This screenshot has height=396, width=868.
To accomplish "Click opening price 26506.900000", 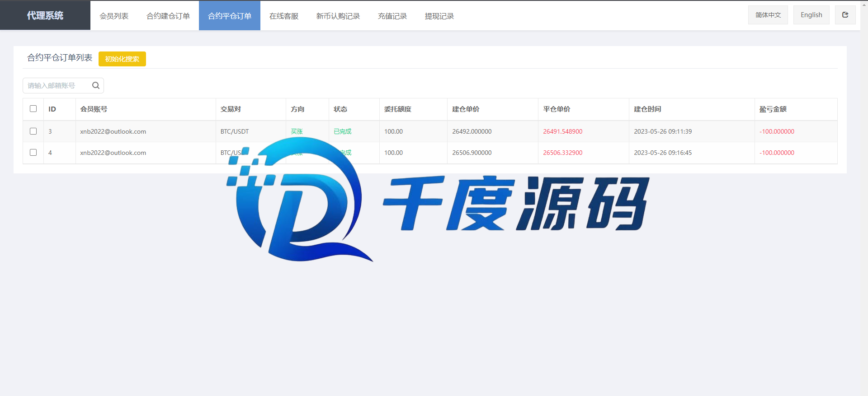I will 472,153.
